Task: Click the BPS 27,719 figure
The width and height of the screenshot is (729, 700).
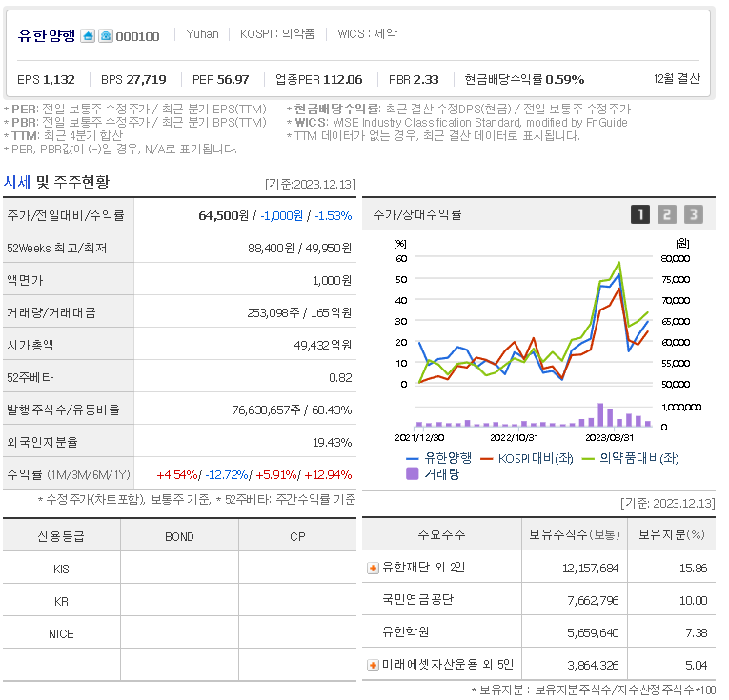Action: 133,80
